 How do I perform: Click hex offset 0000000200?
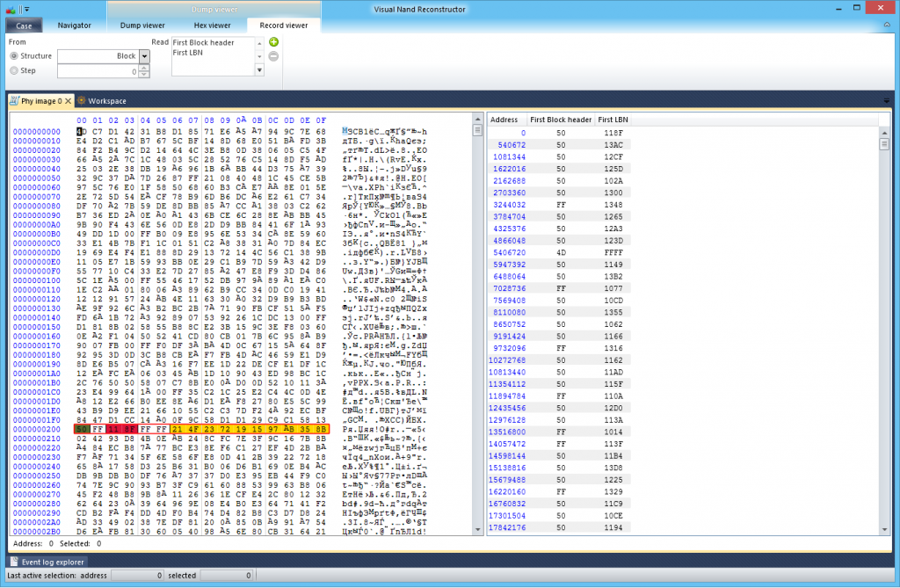37,429
